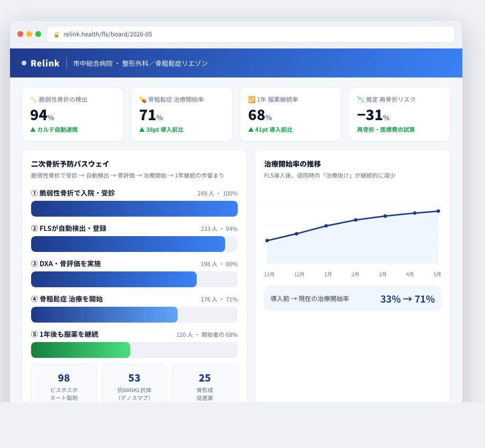
Task: Click the green ⑤ 1年後も服薬を継続 bar
Action: click(81, 350)
